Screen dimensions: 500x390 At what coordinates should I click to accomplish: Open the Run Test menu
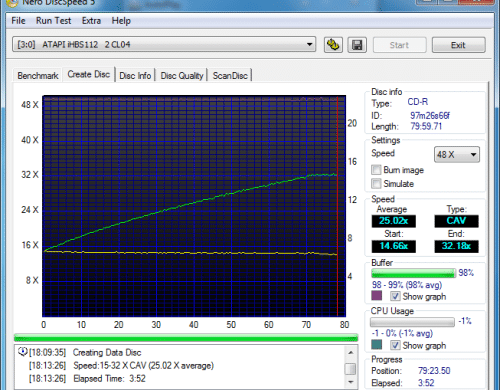tap(53, 21)
